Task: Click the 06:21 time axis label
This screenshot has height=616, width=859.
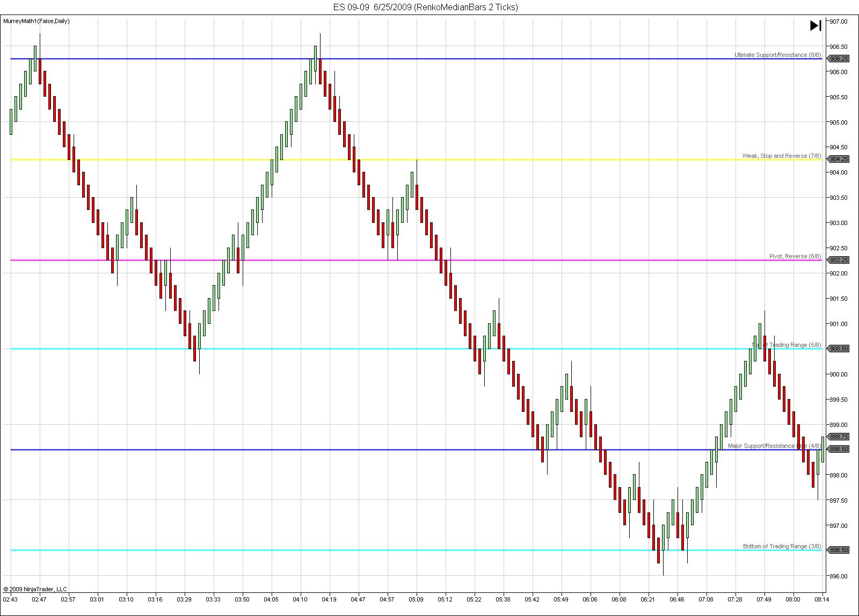Action: [x=648, y=599]
